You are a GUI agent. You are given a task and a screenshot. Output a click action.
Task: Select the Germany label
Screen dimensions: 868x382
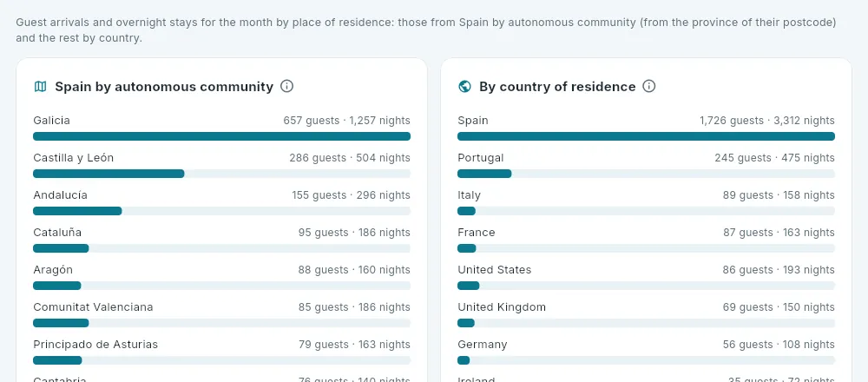tap(482, 345)
